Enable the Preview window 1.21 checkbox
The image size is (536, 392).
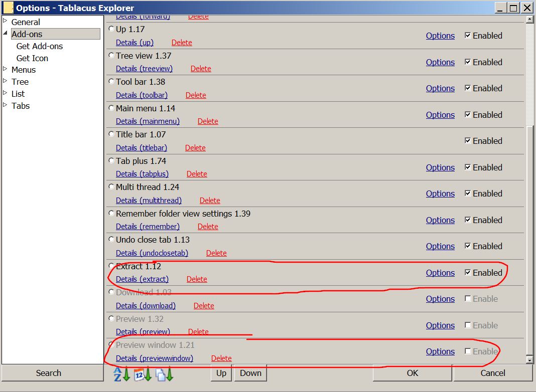coord(468,351)
